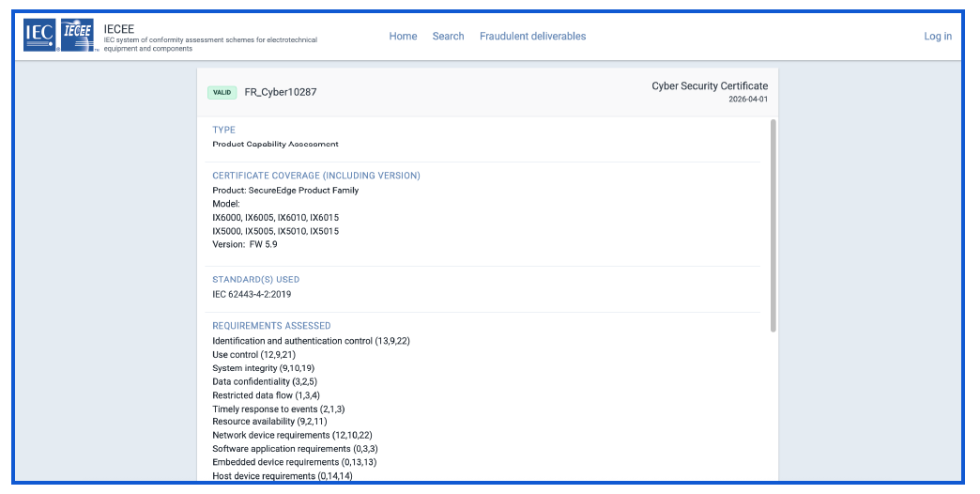The image size is (980, 494).
Task: Click Host device requirements row
Action: coord(282,476)
